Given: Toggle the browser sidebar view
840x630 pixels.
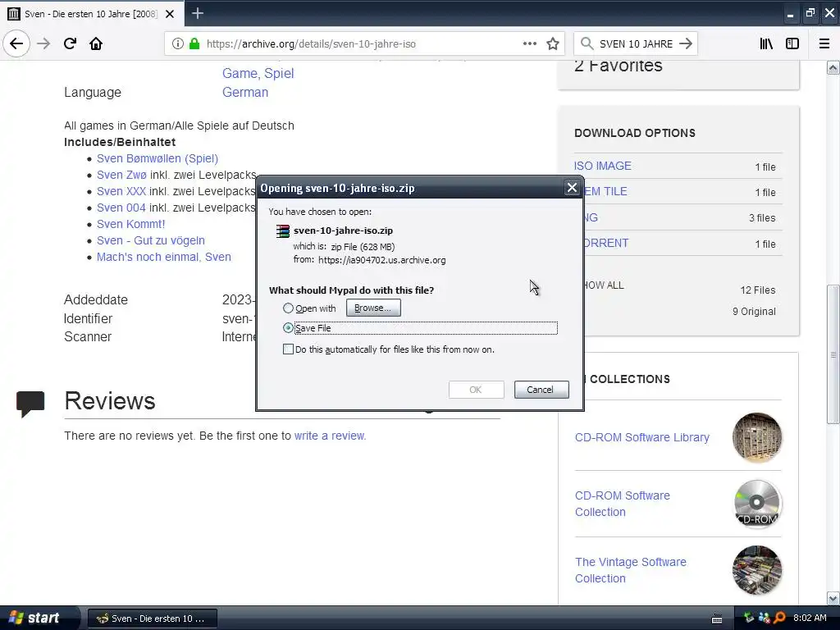Looking at the screenshot, I should [792, 43].
